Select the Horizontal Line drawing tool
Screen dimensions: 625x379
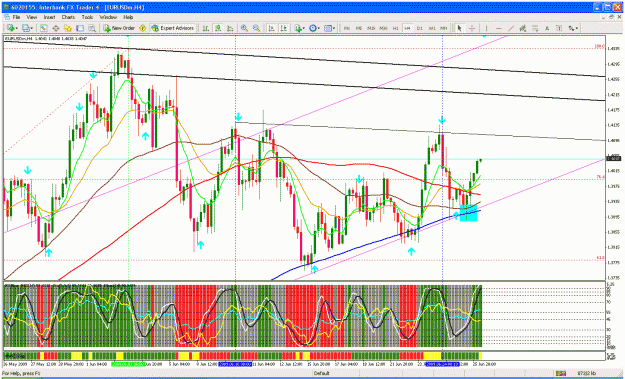(499, 28)
